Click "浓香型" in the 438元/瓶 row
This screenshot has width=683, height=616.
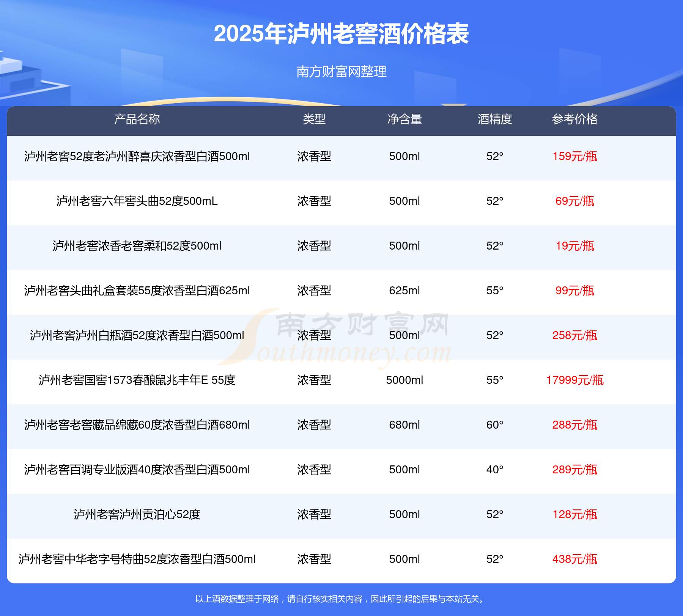tap(314, 559)
